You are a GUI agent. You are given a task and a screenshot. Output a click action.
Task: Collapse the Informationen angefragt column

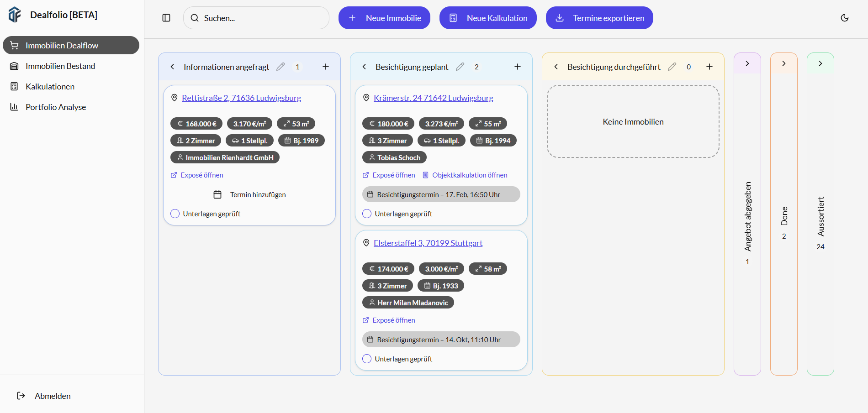[172, 67]
